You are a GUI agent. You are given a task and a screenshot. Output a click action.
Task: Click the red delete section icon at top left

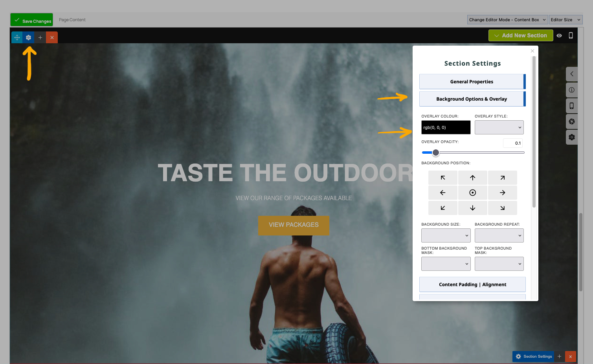click(x=52, y=37)
